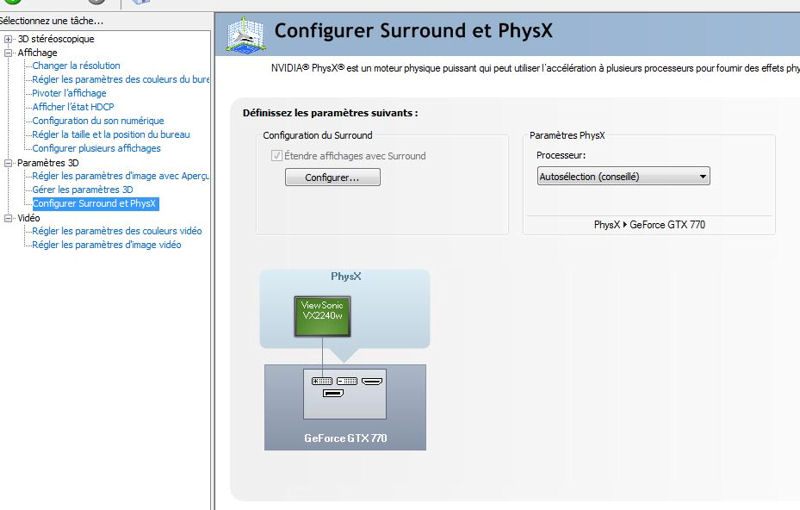Open Régler les paramètres des couleurs vidéo
This screenshot has width=800, height=510.
pos(117,231)
